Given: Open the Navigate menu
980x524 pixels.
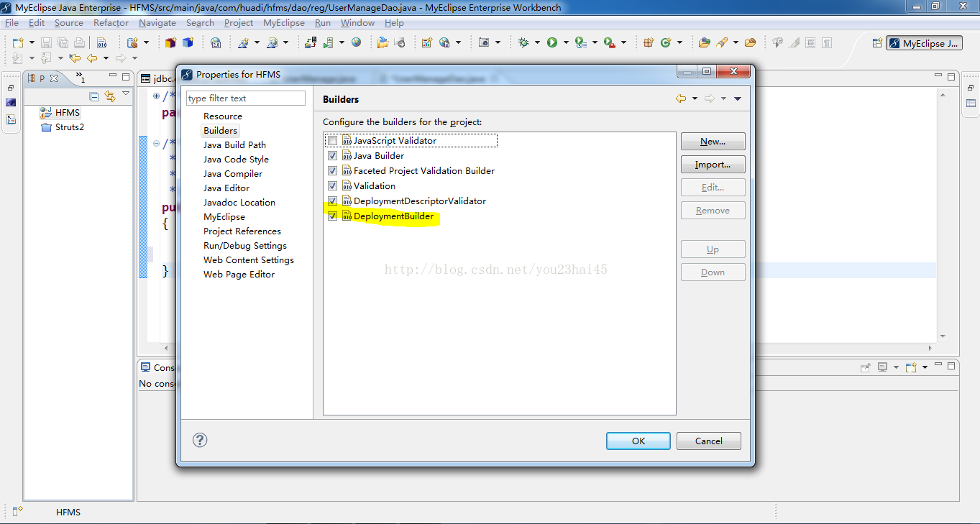Looking at the screenshot, I should point(157,23).
